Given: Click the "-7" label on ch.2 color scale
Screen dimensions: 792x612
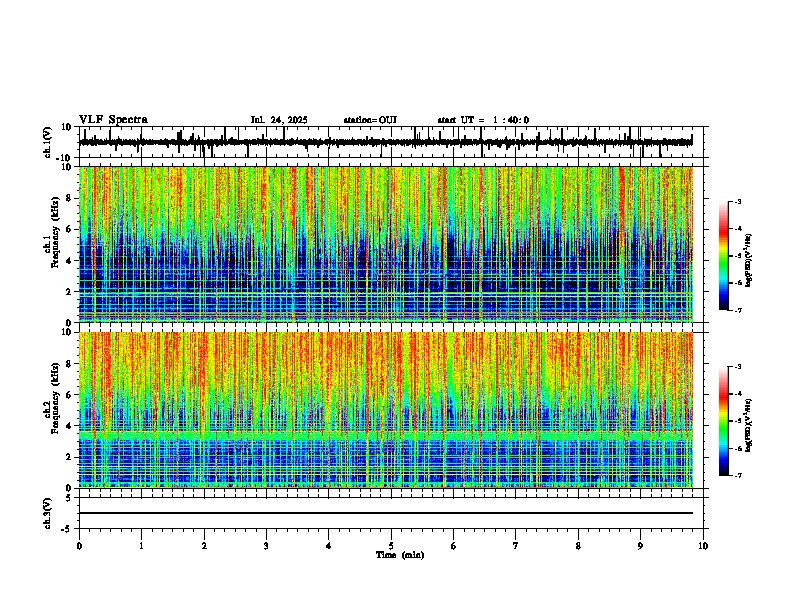Looking at the screenshot, I should coord(737,475).
